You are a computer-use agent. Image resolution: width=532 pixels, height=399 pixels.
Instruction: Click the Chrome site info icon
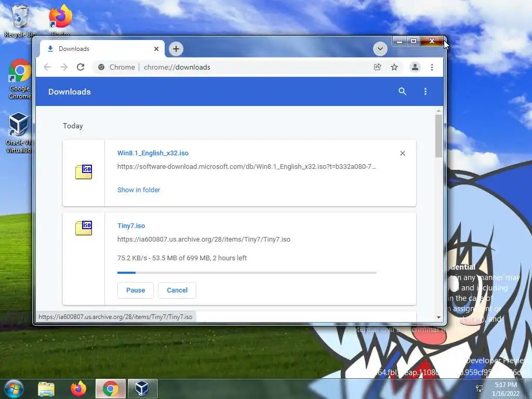click(x=101, y=67)
